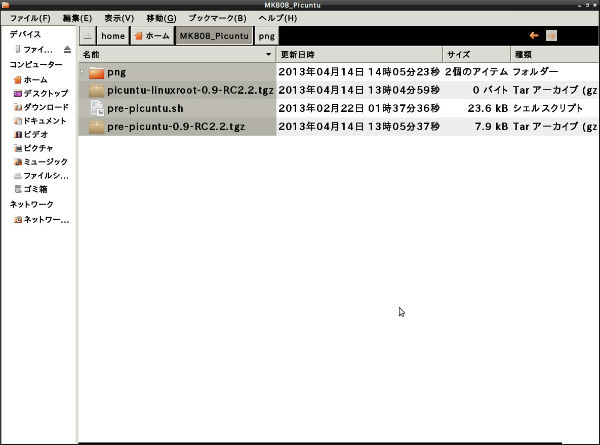
Task: Click the 0 バイト size cell
Action: (490, 90)
